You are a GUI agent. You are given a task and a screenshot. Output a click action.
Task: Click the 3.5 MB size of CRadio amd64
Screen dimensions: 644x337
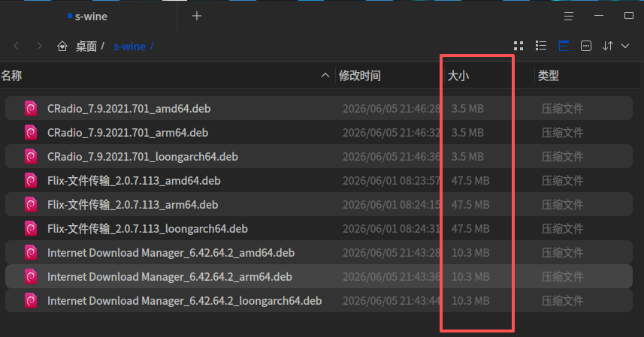(467, 109)
